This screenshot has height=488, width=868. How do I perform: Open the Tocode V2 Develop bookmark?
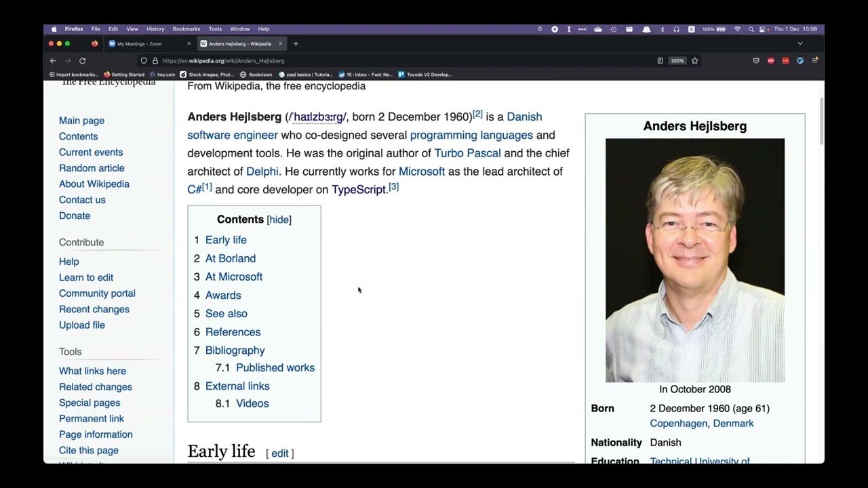(x=425, y=75)
